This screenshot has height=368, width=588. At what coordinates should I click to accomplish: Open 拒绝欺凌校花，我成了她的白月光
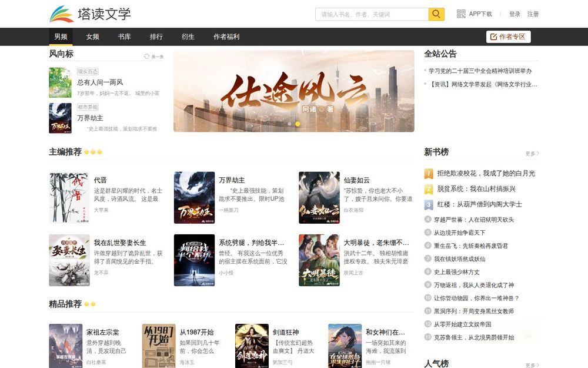point(486,174)
